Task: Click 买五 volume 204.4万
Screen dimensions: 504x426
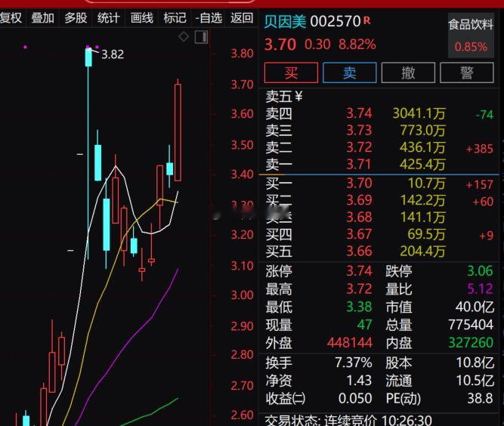Action: pyautogui.click(x=422, y=252)
